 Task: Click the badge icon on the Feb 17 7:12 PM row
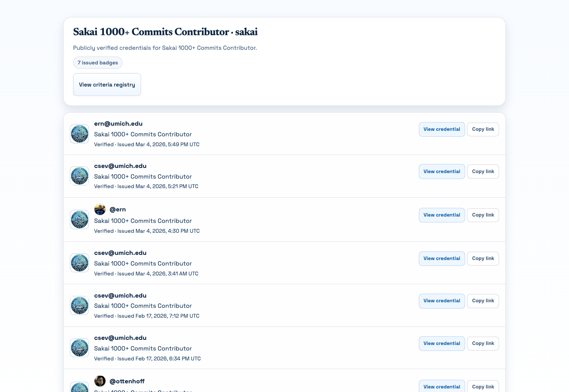tap(79, 305)
